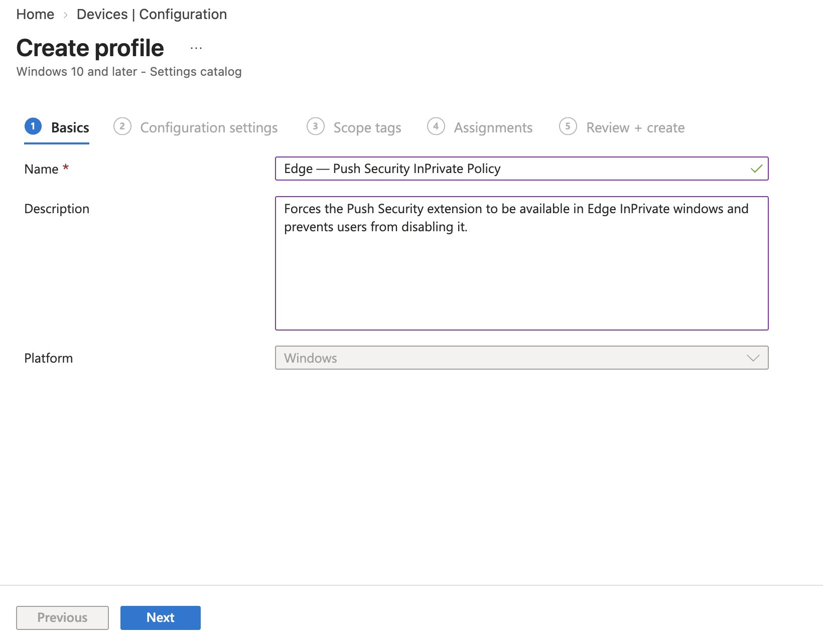Click the green checkmark in the Name field
The height and width of the screenshot is (644, 823).
(x=756, y=169)
